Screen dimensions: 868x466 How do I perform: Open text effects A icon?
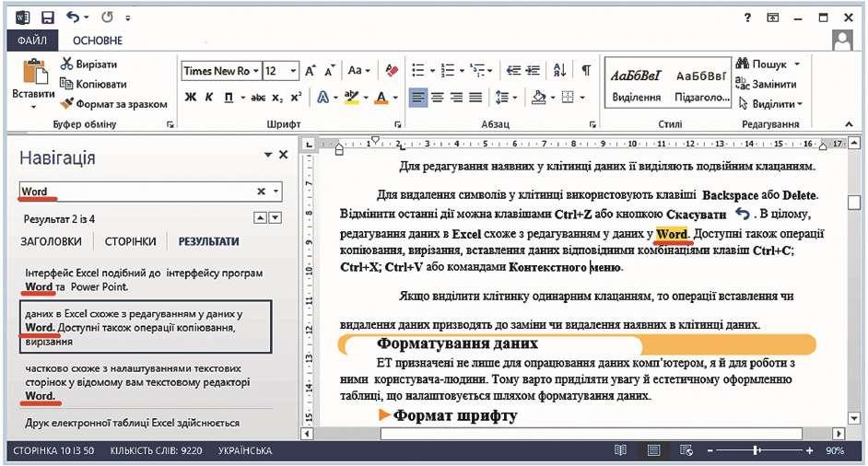point(323,98)
